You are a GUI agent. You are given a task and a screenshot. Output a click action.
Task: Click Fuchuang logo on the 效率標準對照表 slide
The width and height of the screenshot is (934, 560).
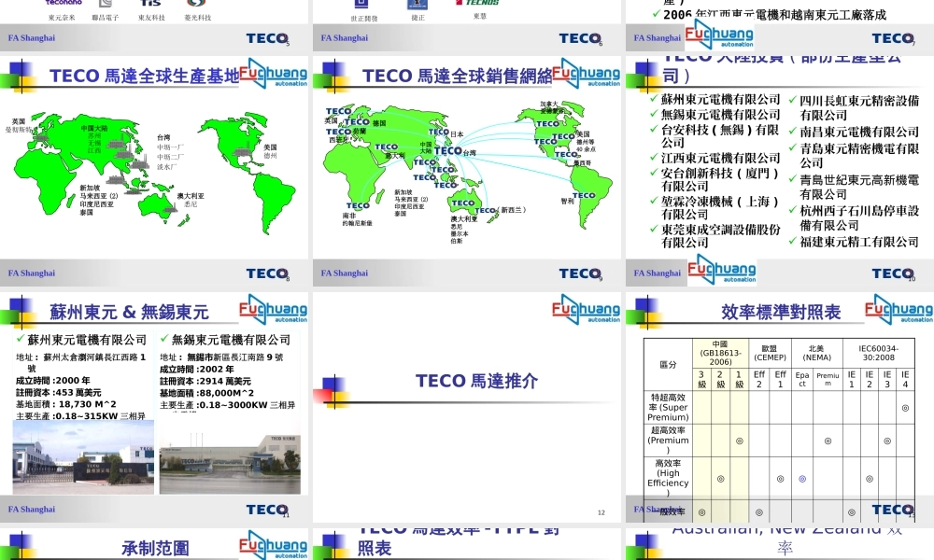pos(899,310)
